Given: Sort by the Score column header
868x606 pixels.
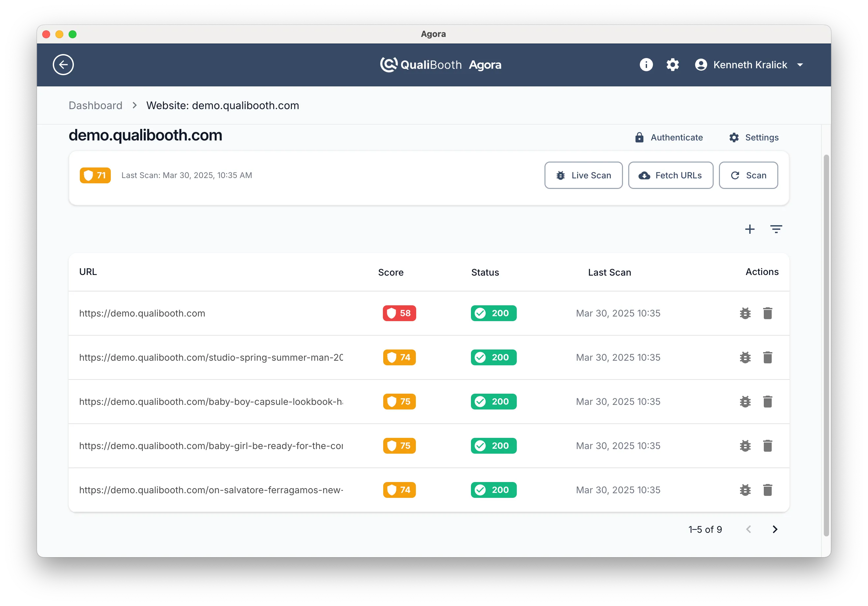Looking at the screenshot, I should 390,273.
